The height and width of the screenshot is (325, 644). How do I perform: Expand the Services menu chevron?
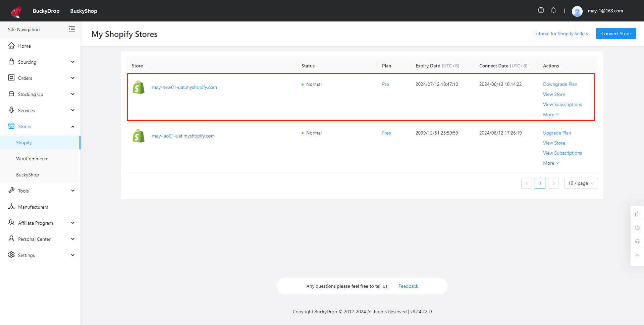73,110
